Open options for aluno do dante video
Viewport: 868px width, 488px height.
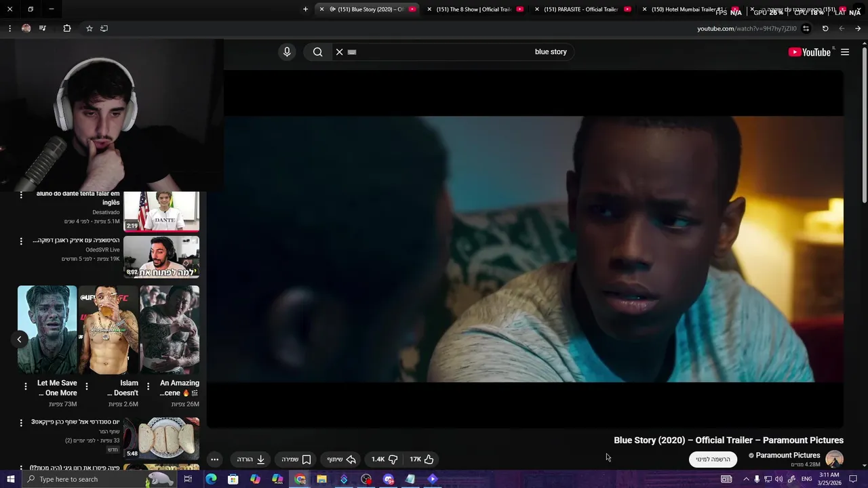coord(20,195)
